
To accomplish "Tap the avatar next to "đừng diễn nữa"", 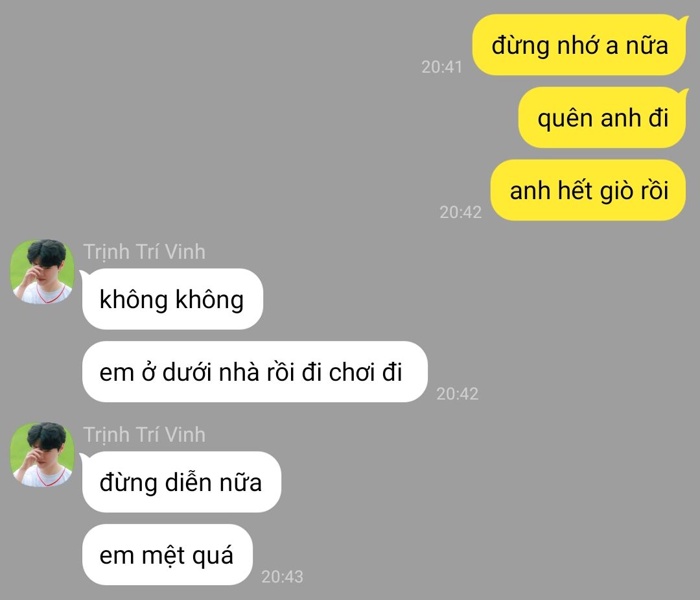I will [x=42, y=454].
